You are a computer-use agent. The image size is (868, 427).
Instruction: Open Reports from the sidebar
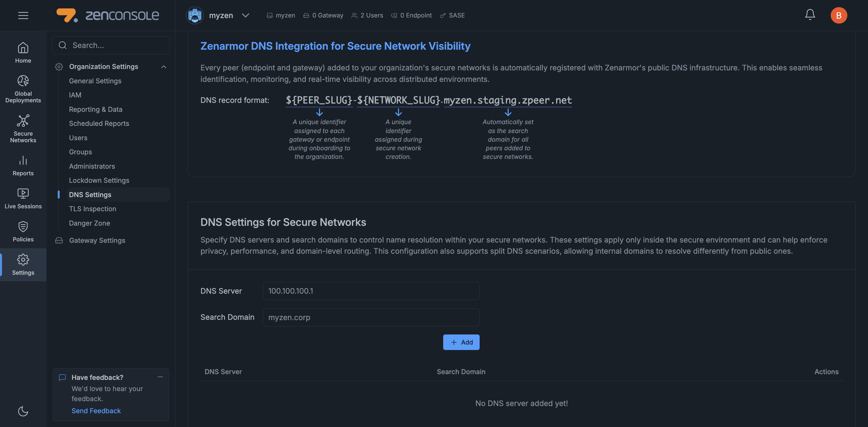pyautogui.click(x=23, y=165)
